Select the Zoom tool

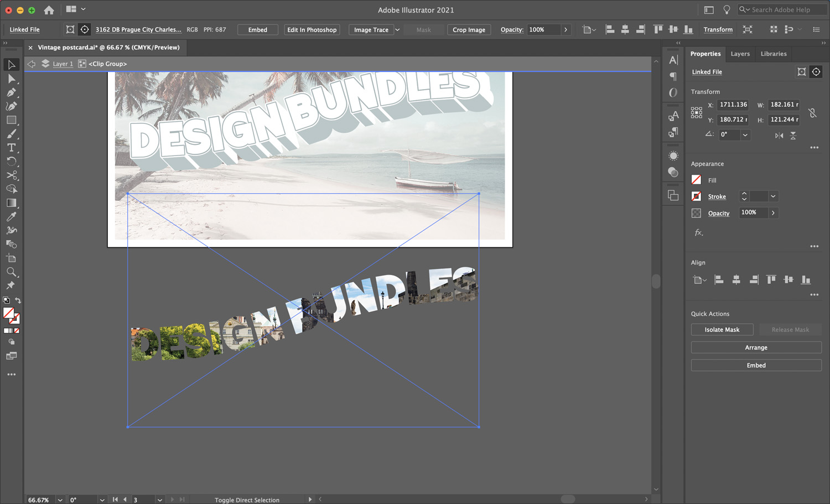(x=11, y=272)
